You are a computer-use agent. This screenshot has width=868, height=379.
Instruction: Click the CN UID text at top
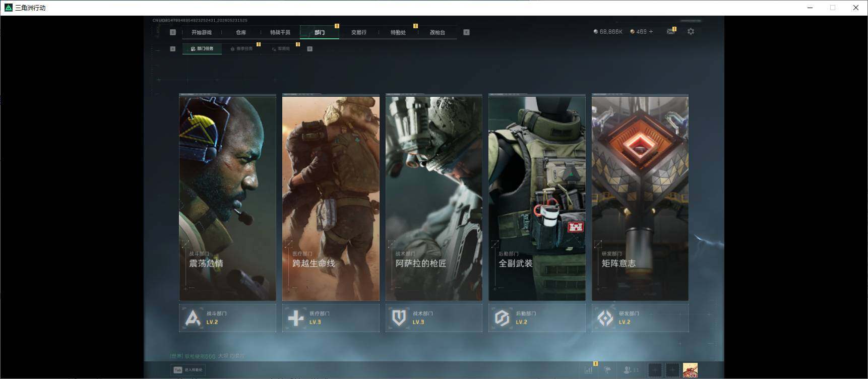tap(200, 21)
